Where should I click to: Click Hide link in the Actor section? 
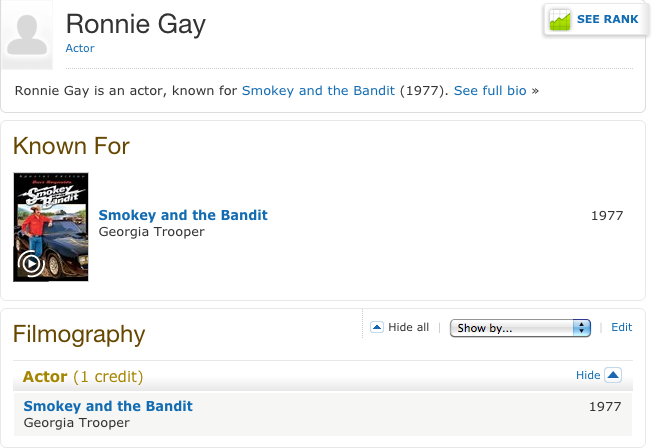pos(588,375)
